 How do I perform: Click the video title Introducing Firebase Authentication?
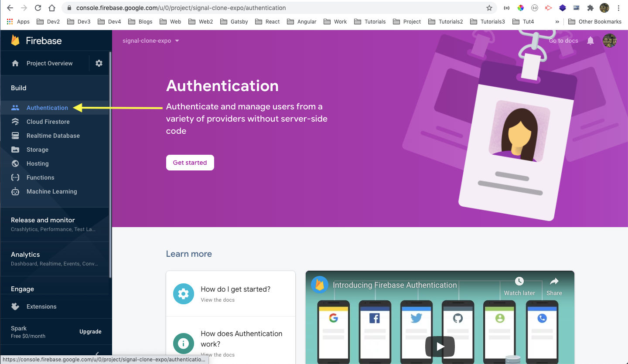395,285
